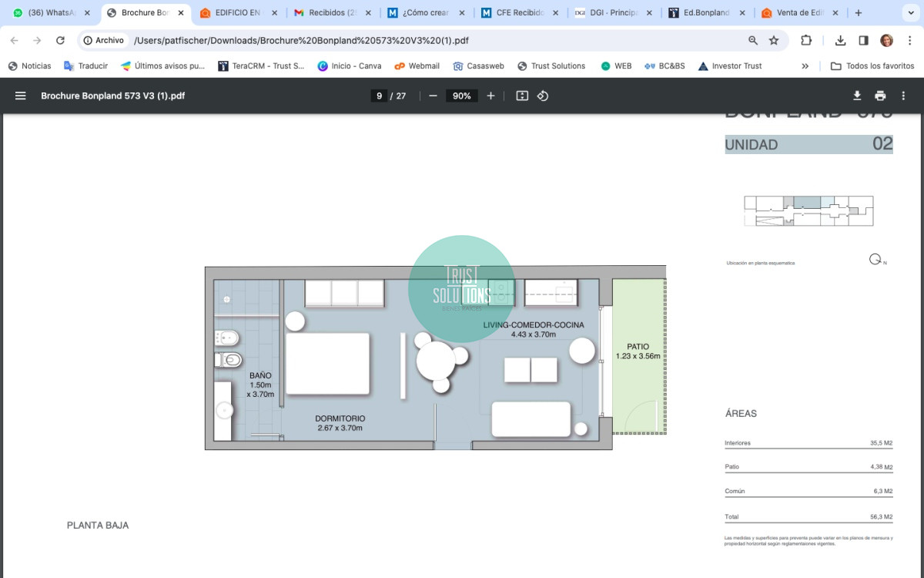The image size is (924, 578).
Task: Click the page number field showing 9
Action: point(379,96)
